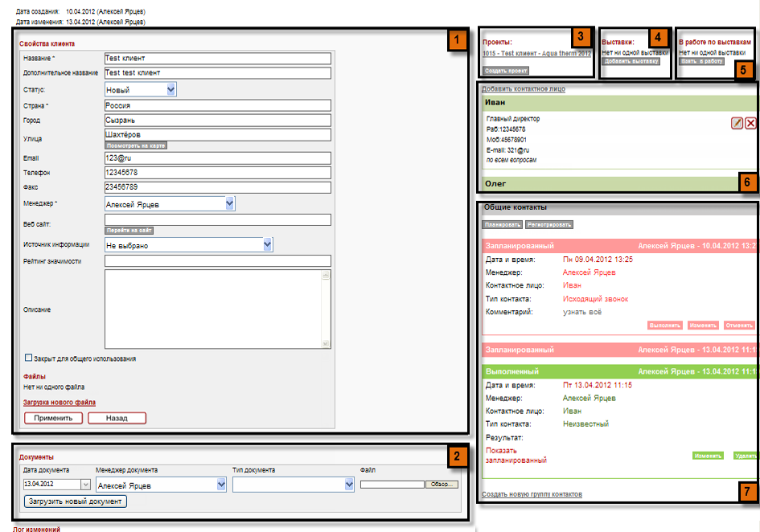Viewport: 760px width, 532px height.
Task: Click 'Создать проект' button
Action: point(505,72)
